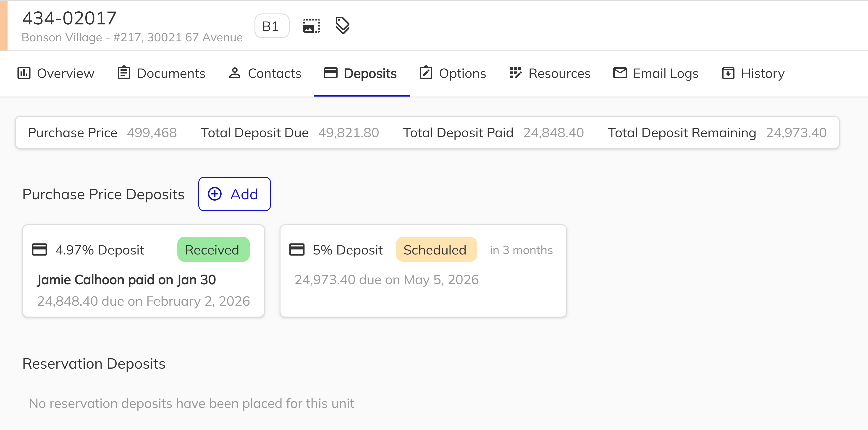Click the credit card icon on 4.97% Deposit

(x=39, y=250)
